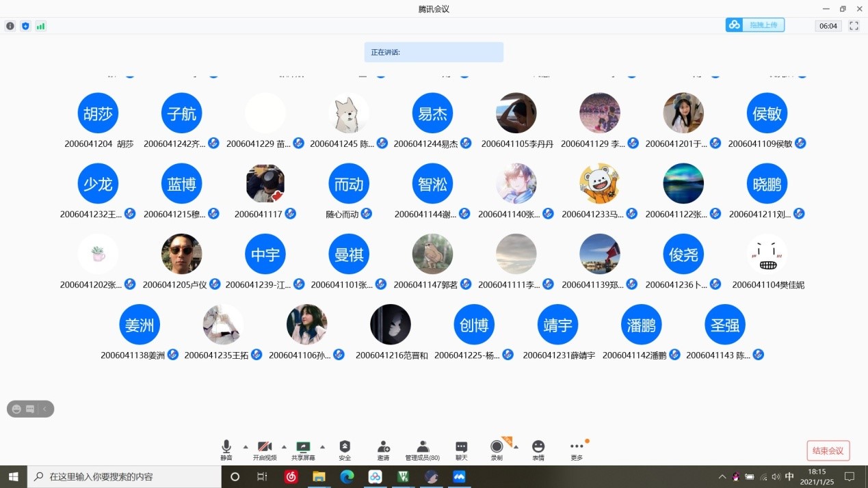Click the 共享屏幕 share screen icon
The image size is (868, 488).
pyautogui.click(x=303, y=449)
